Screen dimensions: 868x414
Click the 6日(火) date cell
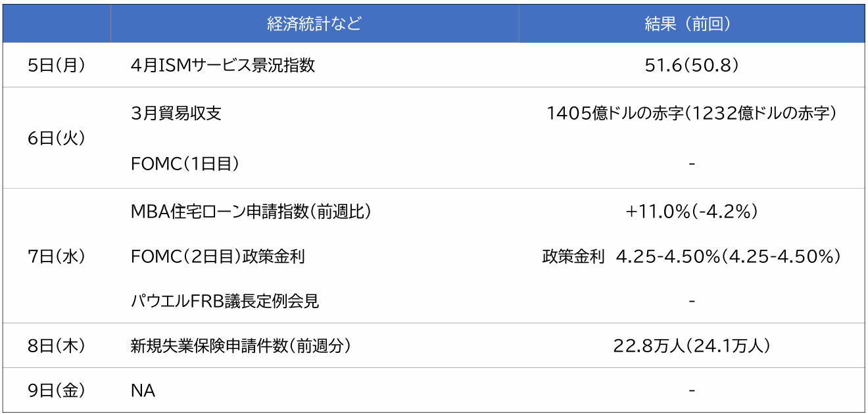57,138
